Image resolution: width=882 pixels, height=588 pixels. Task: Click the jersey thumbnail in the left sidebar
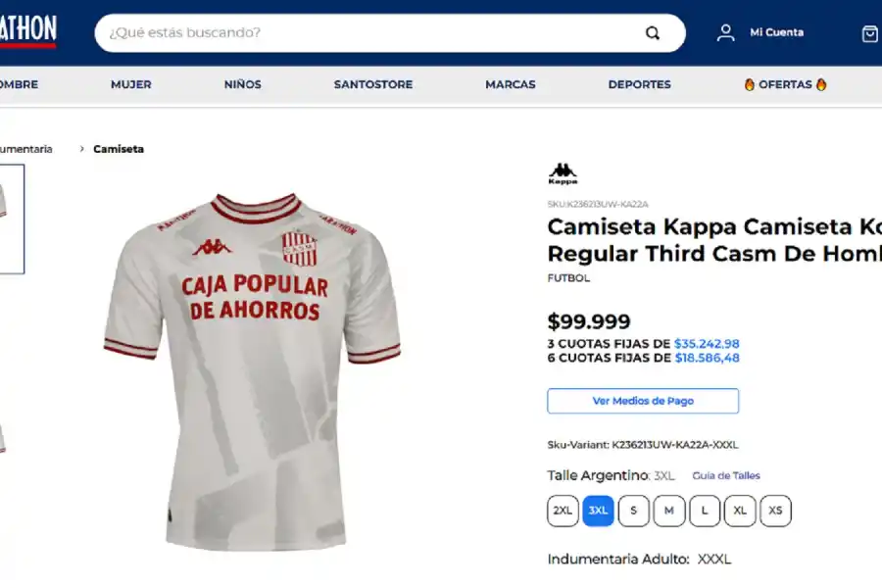pos(10,220)
